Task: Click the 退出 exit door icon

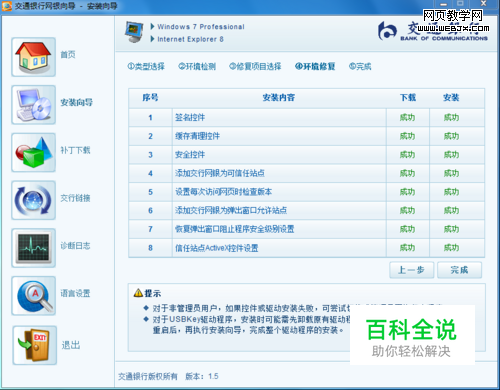Action: 35,345
